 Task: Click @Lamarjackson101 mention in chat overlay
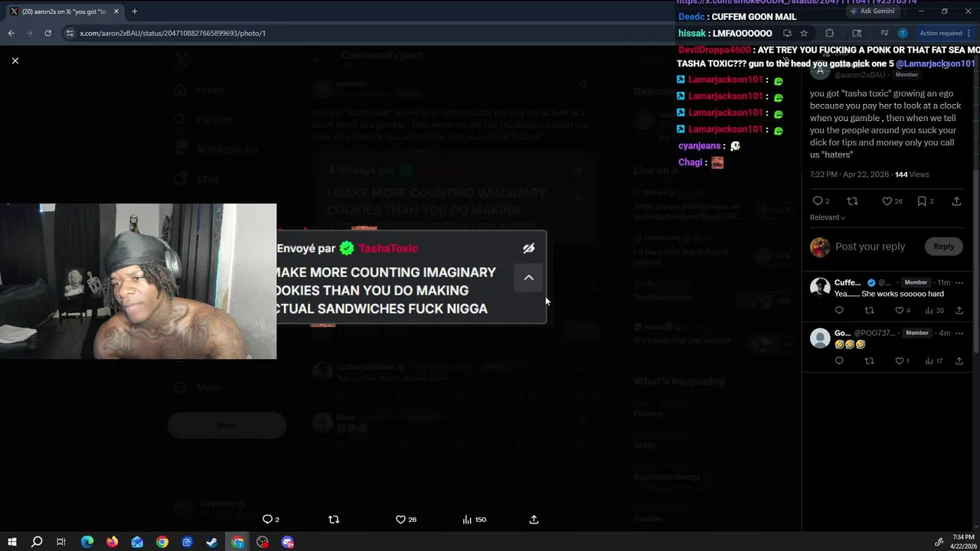click(936, 64)
